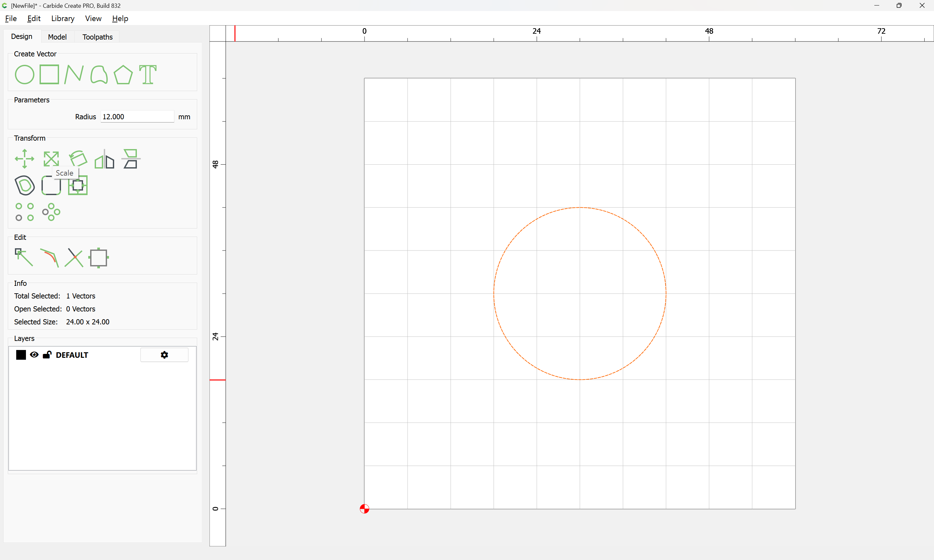The width and height of the screenshot is (934, 560).
Task: Activate the Move transform tool
Action: 25,158
